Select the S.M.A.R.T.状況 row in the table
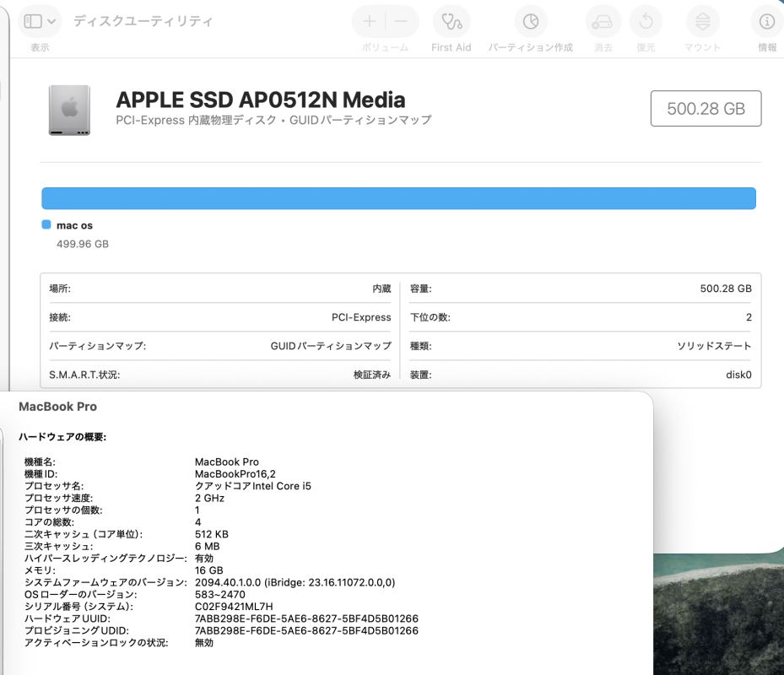 (x=219, y=375)
